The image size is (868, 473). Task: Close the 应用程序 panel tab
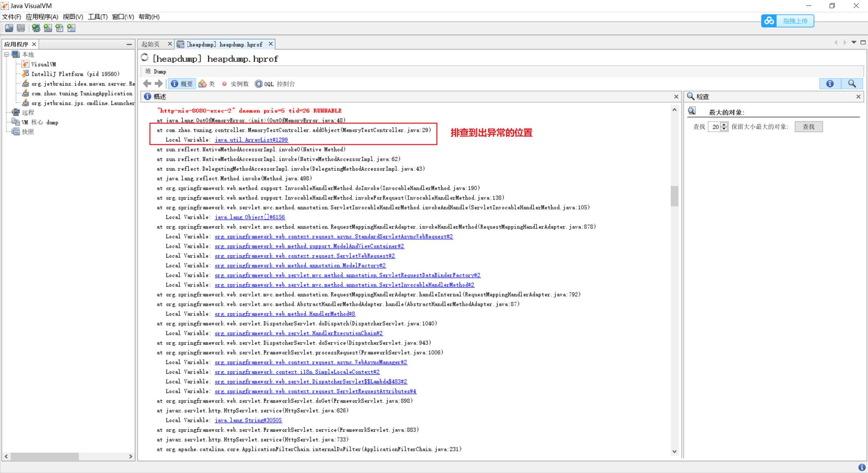(x=34, y=44)
